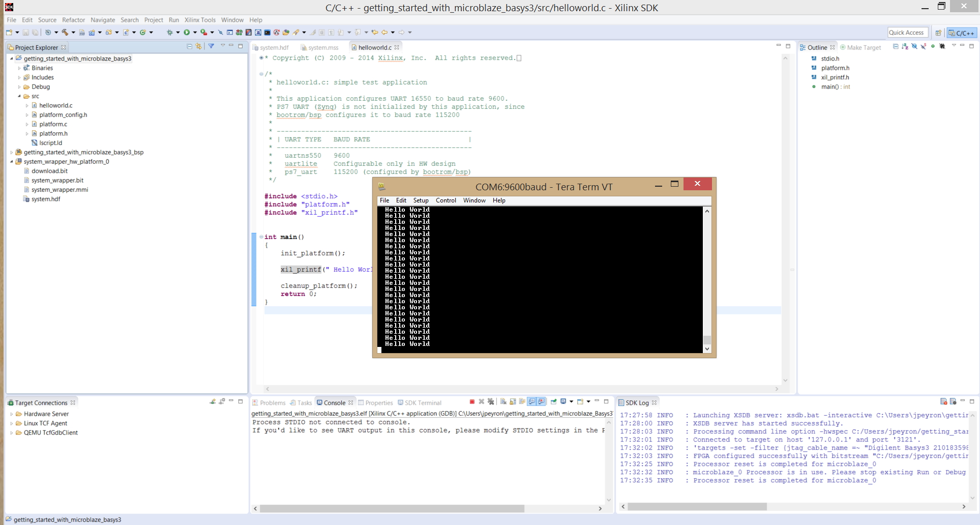Collapse the src folder node
The width and height of the screenshot is (980, 525).
pyautogui.click(x=19, y=96)
